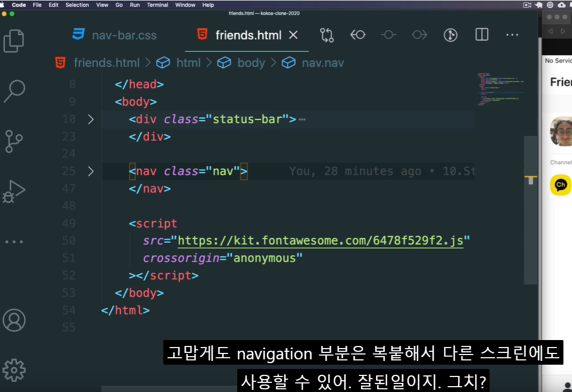This screenshot has width=572, height=392.
Task: Click the opening <body> tag text
Action: pos(136,102)
